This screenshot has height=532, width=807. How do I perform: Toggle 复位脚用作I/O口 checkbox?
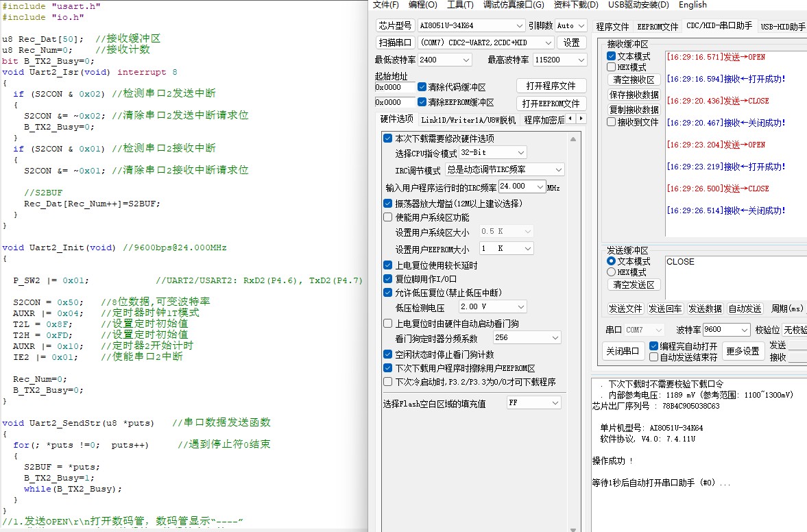[387, 279]
